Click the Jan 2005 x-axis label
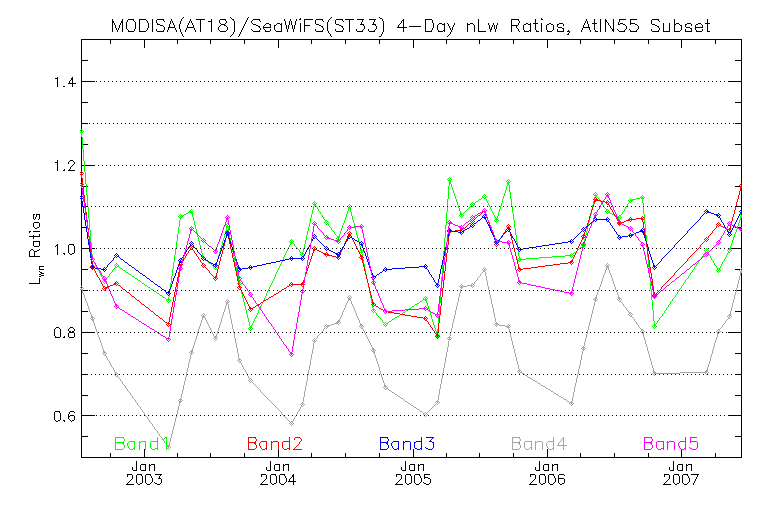Image resolution: width=768 pixels, height=512 pixels. (x=413, y=473)
